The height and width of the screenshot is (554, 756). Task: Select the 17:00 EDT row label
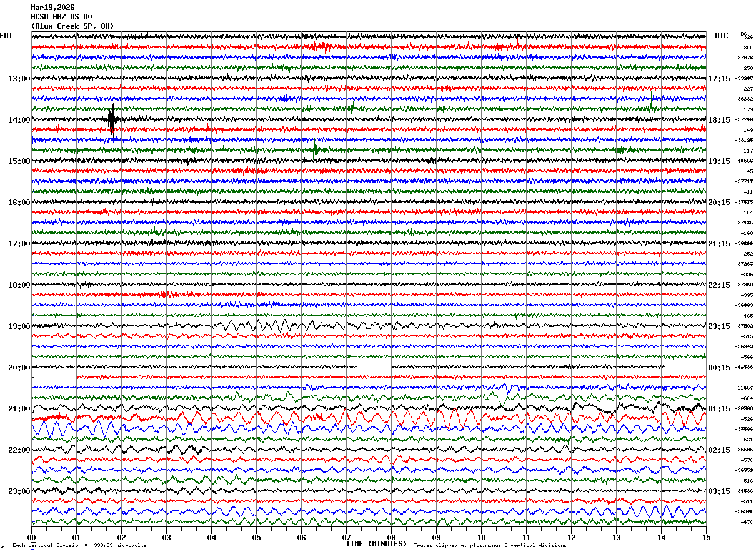coord(19,244)
